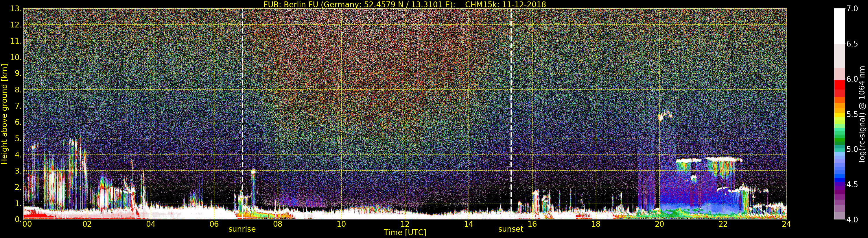868x238 pixels.
Task: Click the isolated cloud echo near 6.5 km
Action: click(665, 116)
